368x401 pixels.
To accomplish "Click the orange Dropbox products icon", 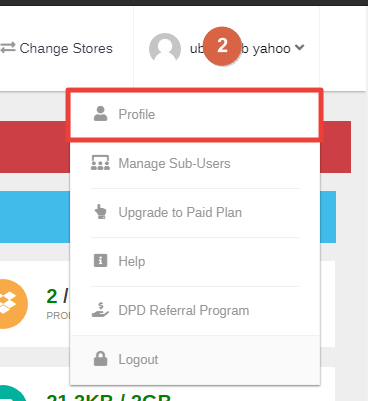I will (13, 304).
